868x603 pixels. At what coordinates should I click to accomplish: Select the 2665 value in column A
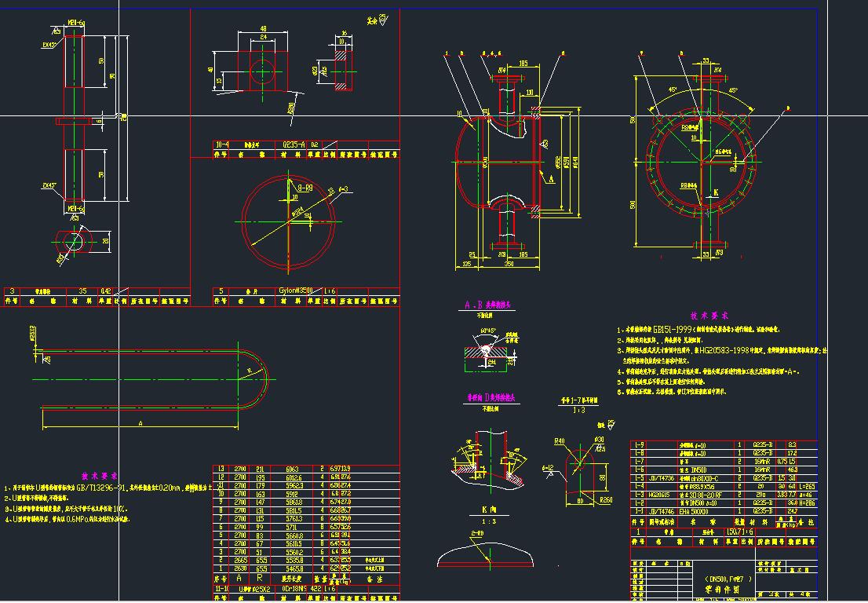(240, 561)
